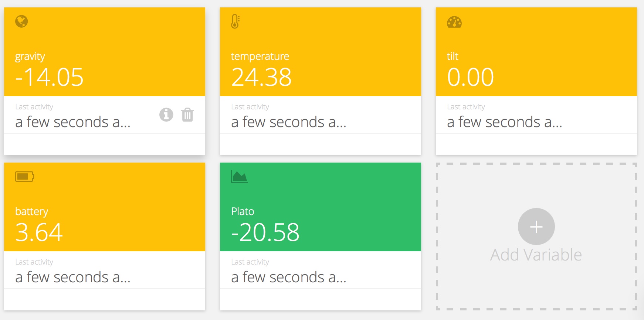The height and width of the screenshot is (320, 644).
Task: Open the temperature variable name
Action: point(260,56)
